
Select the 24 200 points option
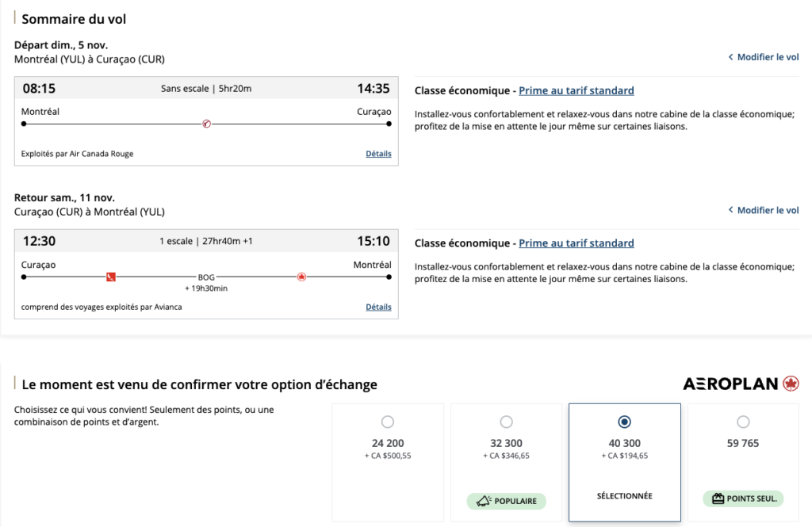pos(388,422)
